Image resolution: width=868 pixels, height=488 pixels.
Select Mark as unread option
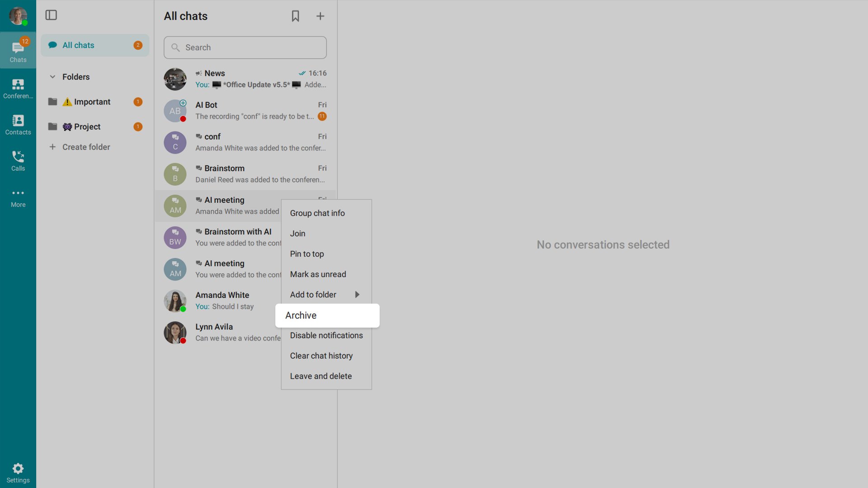point(318,274)
